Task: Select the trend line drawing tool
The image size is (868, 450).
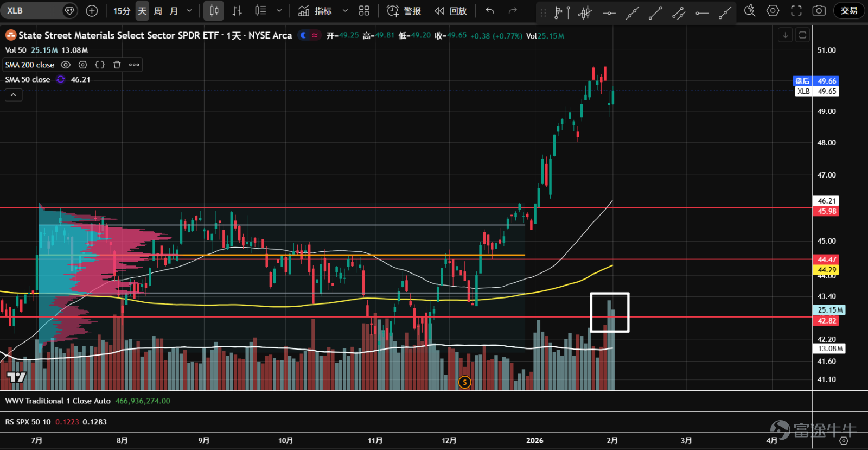Action: click(655, 12)
